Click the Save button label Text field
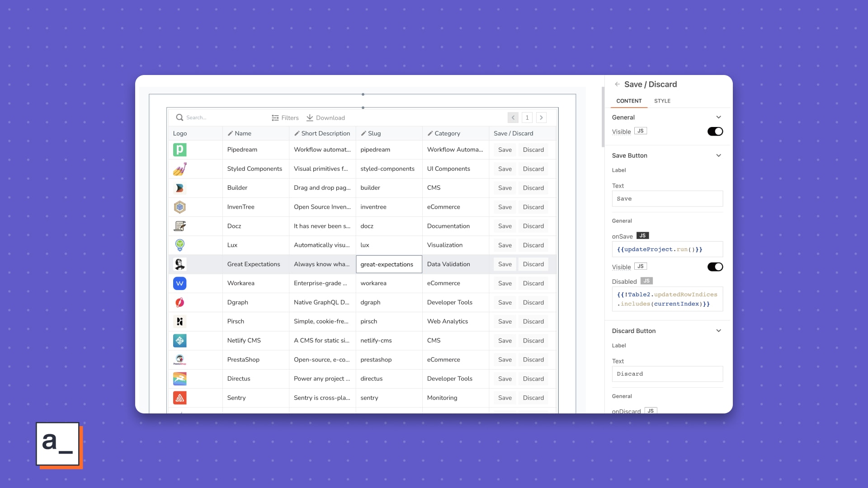 (x=667, y=199)
